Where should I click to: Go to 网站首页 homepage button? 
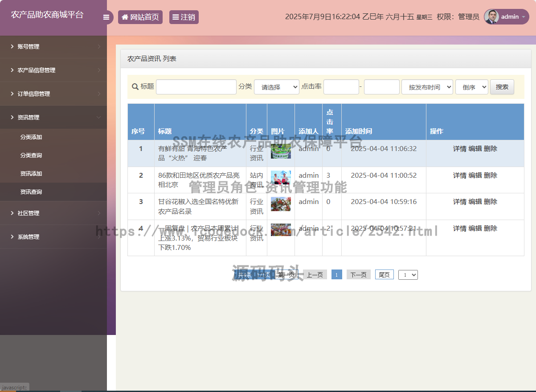140,17
